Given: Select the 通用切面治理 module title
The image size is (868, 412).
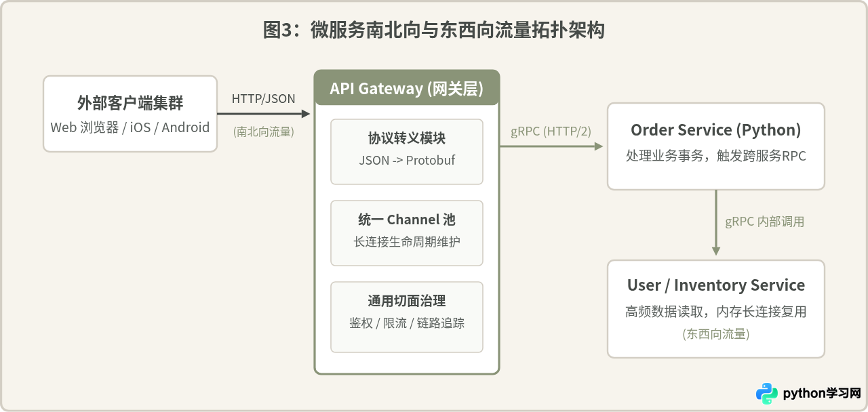Looking at the screenshot, I should point(407,301).
